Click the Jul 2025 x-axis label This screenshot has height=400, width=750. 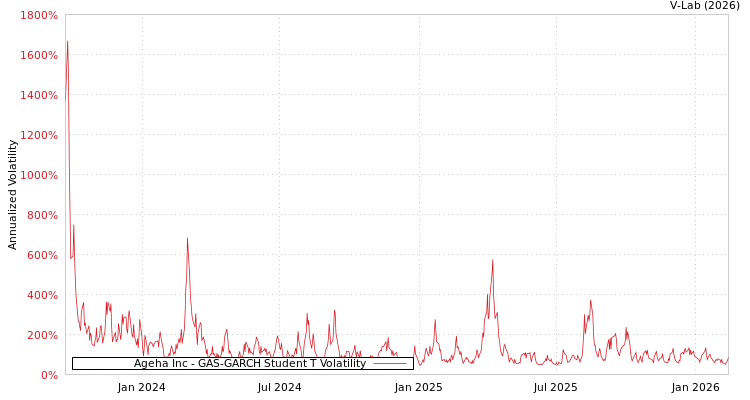[555, 387]
